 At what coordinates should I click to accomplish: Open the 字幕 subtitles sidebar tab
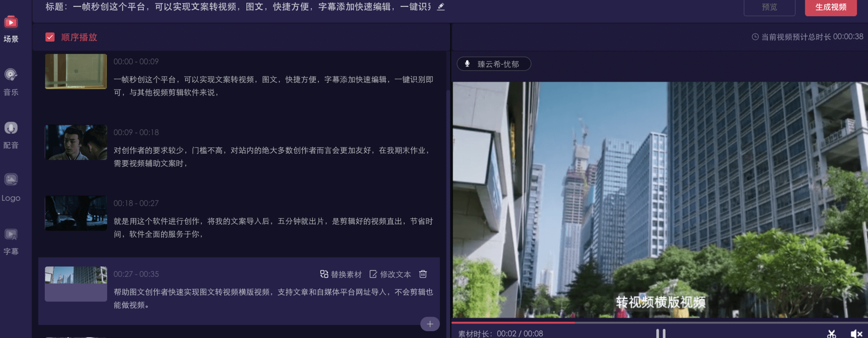click(11, 242)
